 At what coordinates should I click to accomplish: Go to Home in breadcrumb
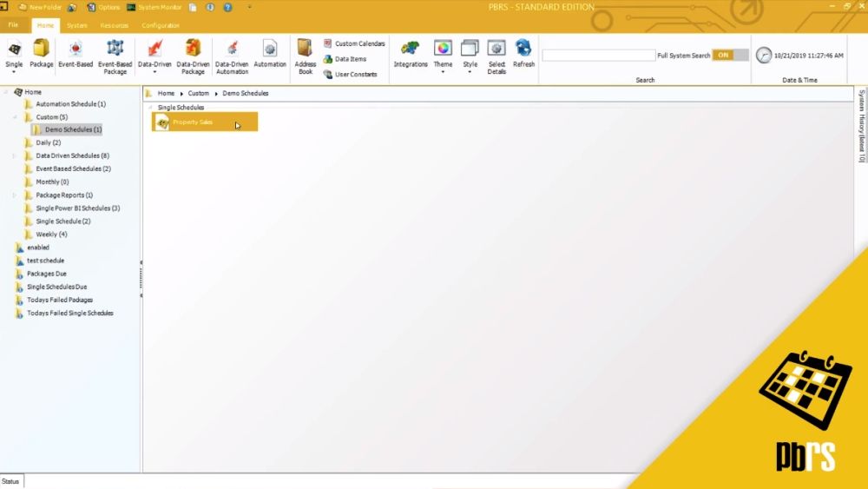[x=166, y=93]
